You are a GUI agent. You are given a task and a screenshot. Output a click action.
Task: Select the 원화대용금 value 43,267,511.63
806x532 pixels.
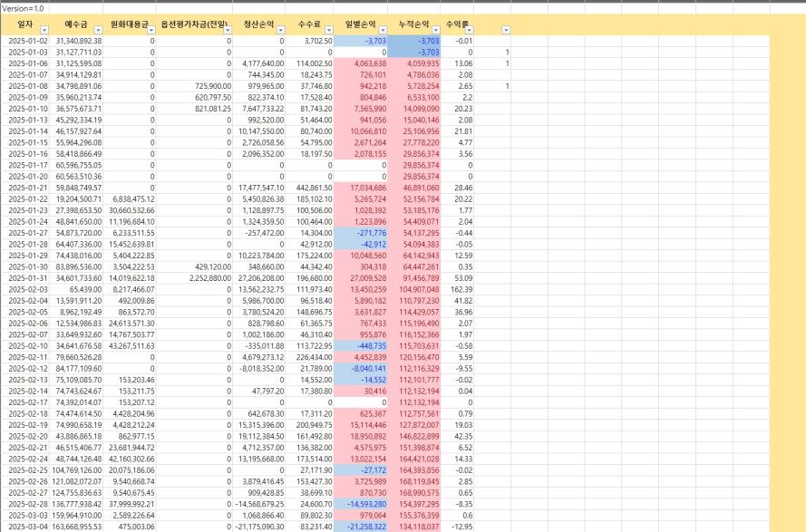(x=130, y=346)
